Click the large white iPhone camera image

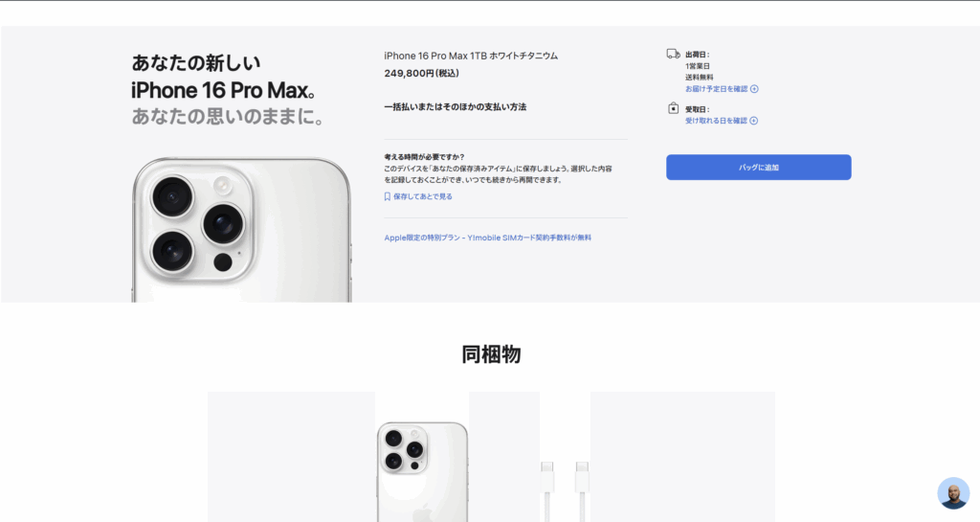pos(241,230)
